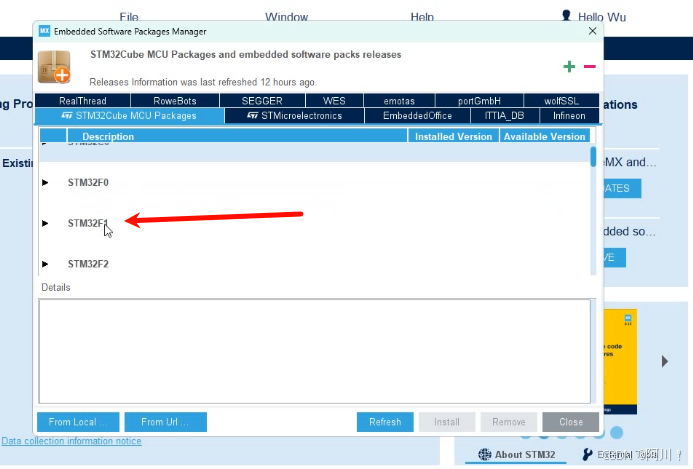The image size is (693, 469).
Task: Select the STM32F1 row label
Action: (88, 223)
